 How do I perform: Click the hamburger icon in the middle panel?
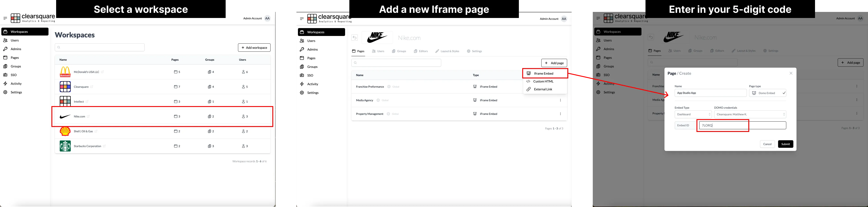[302, 18]
